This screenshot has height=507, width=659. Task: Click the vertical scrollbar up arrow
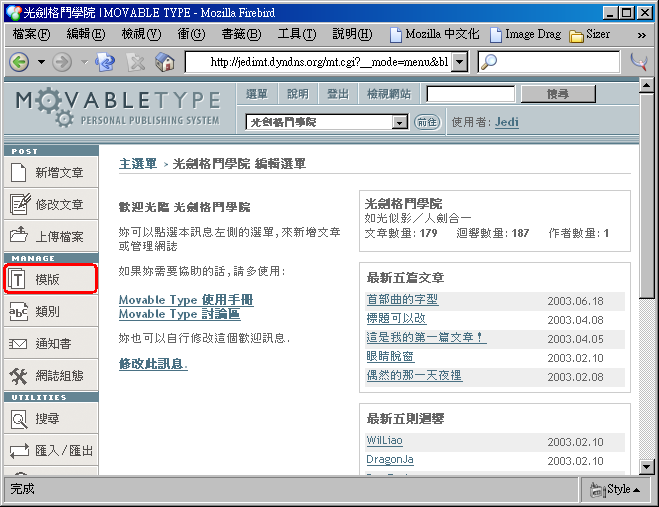646,86
